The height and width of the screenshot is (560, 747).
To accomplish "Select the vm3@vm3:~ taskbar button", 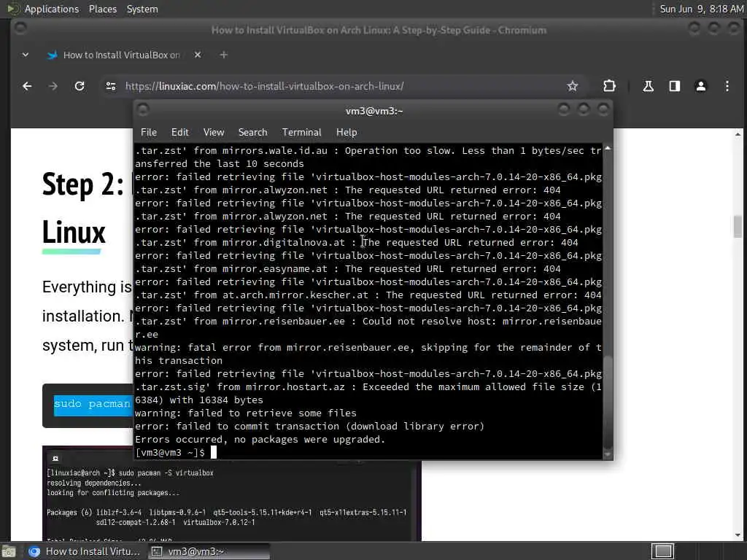I will (209, 551).
